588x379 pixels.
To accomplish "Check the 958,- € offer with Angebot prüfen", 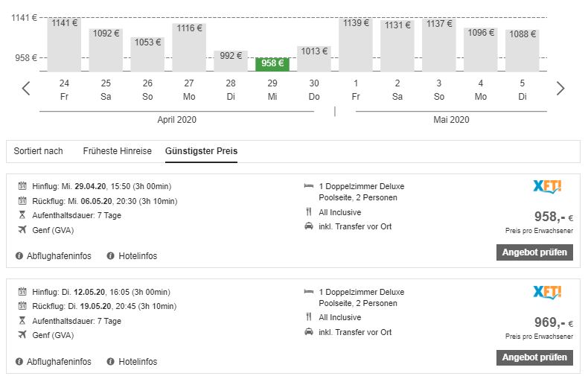I will pos(534,252).
